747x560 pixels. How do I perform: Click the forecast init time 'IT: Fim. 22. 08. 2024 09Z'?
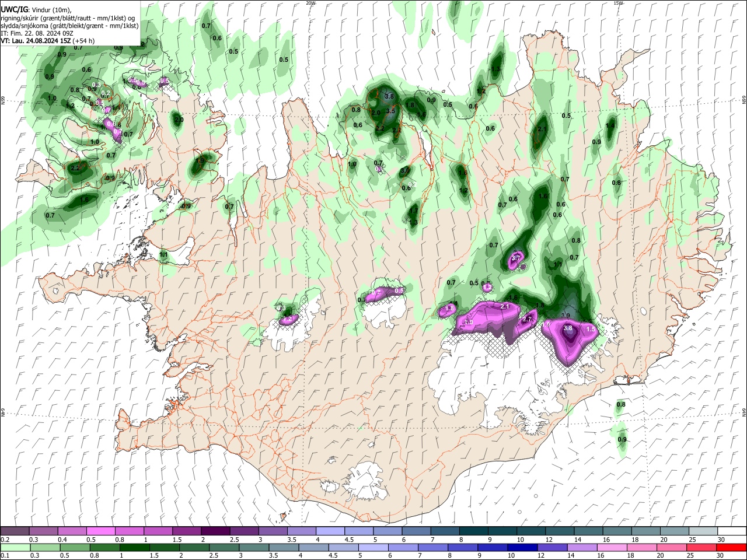pos(37,33)
